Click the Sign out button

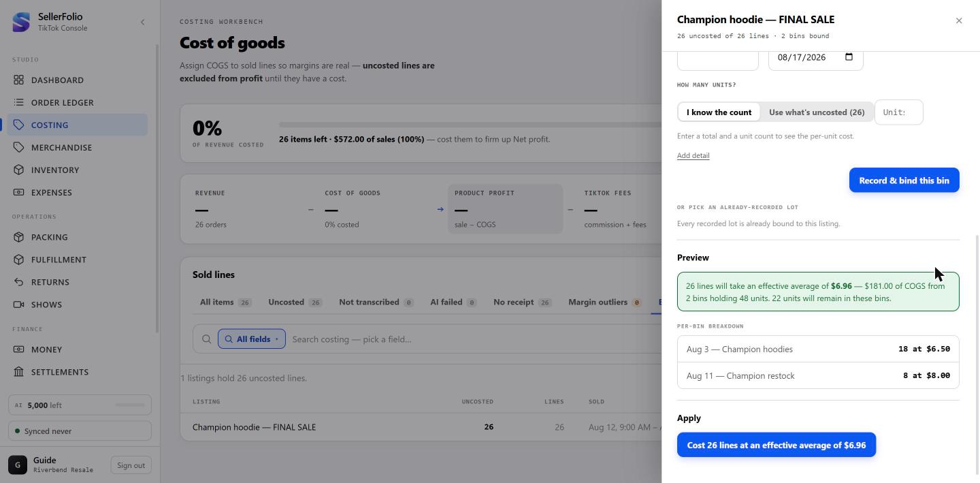pyautogui.click(x=131, y=465)
